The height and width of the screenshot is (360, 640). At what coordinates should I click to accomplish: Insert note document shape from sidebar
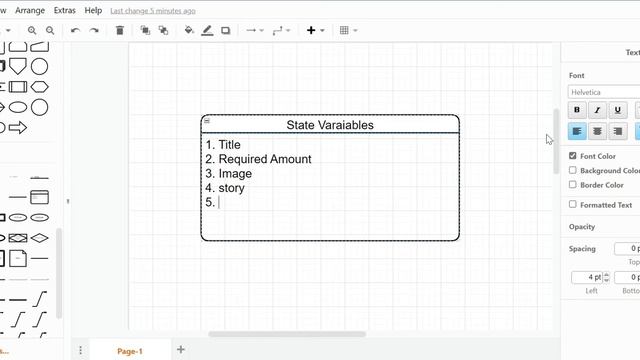tap(18, 258)
